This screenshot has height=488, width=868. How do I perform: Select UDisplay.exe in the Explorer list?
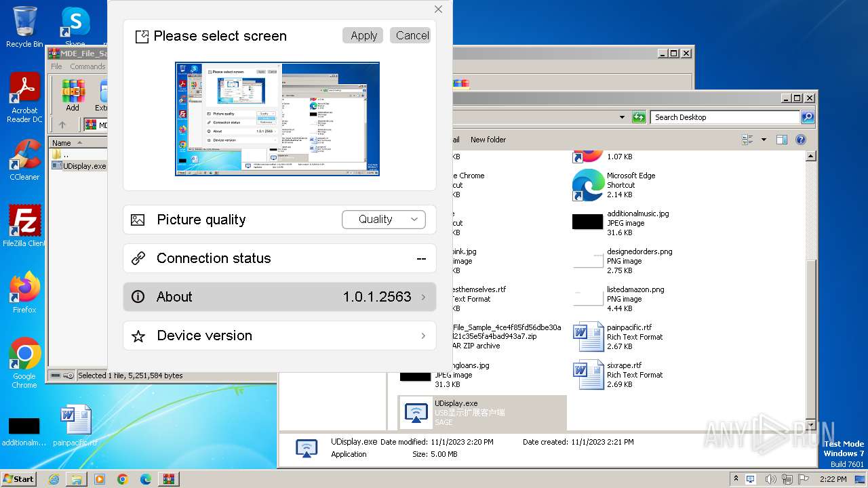[482, 413]
